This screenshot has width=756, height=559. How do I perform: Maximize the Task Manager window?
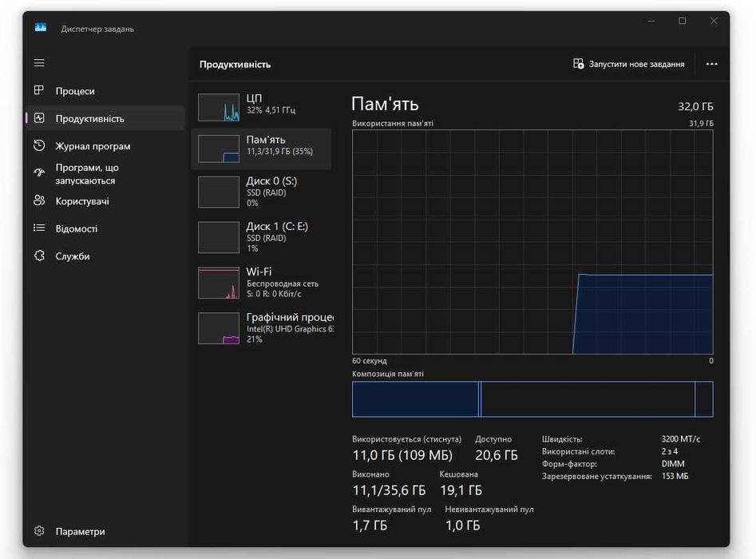(683, 21)
